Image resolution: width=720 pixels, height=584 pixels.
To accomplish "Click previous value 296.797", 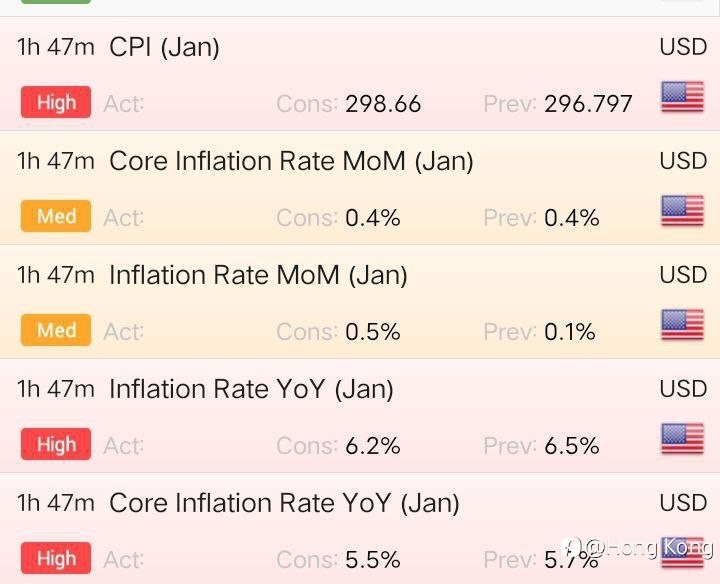I will pos(588,104).
